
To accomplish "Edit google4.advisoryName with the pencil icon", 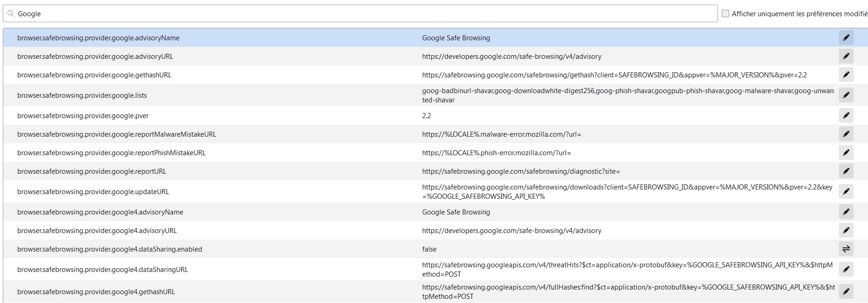I will [x=846, y=212].
